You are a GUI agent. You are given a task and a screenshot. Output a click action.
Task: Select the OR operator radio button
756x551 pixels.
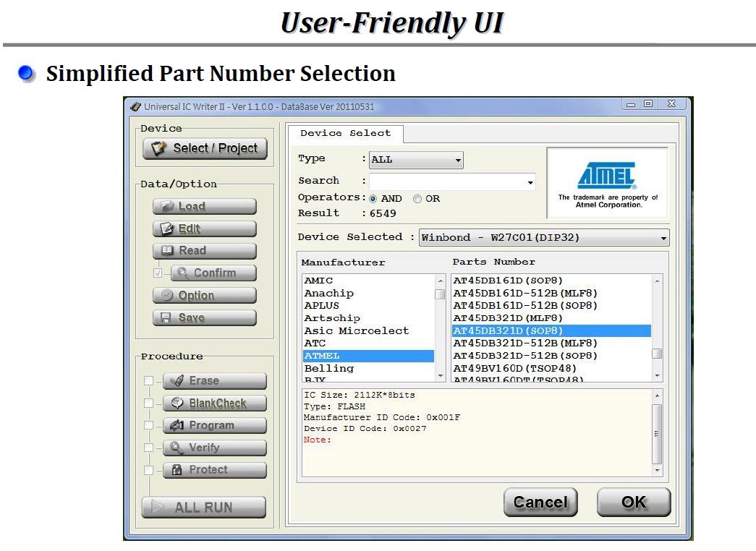(417, 199)
